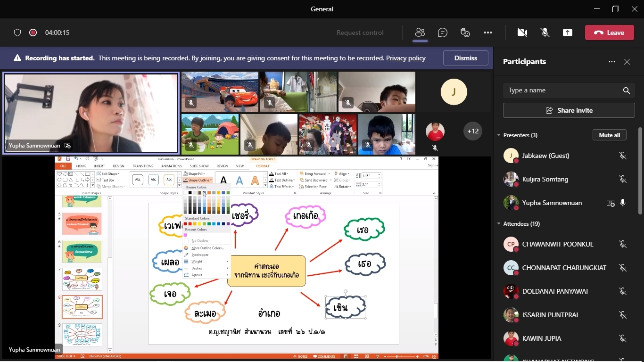Viewport: 644px width, 362px height.
Task: Show the +12 additional participants
Action: pos(472,131)
